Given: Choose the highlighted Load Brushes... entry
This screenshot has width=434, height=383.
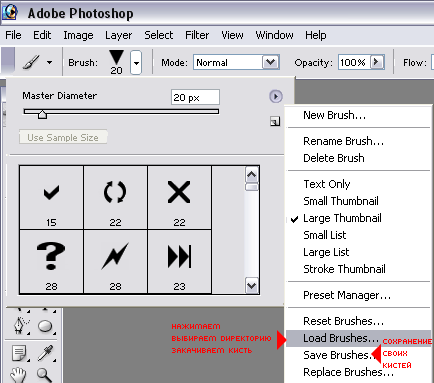Looking at the screenshot, I should click(x=358, y=338).
